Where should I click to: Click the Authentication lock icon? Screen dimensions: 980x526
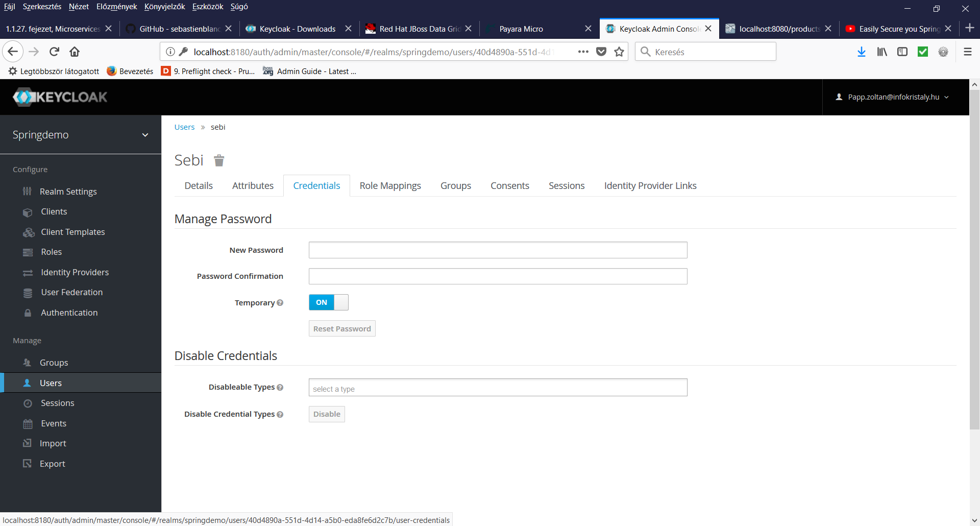tap(28, 313)
